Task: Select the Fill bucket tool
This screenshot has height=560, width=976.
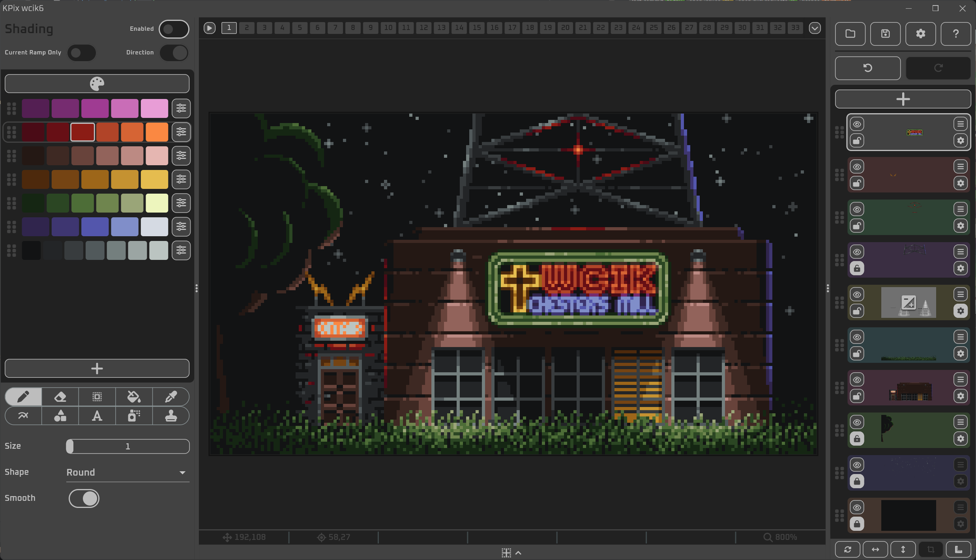Action: click(x=134, y=397)
